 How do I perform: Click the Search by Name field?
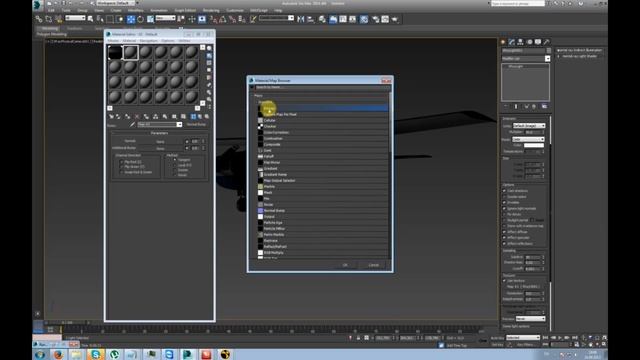click(x=322, y=87)
